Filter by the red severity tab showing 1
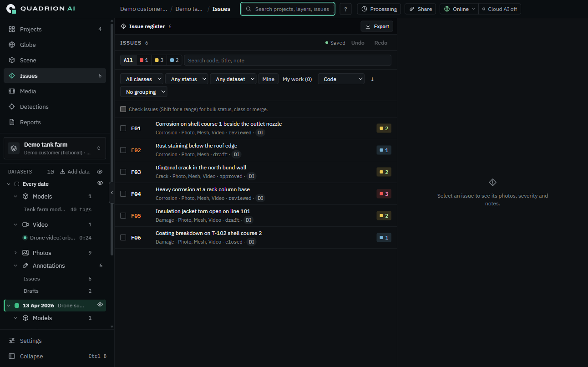This screenshot has width=588, height=367. (x=144, y=60)
